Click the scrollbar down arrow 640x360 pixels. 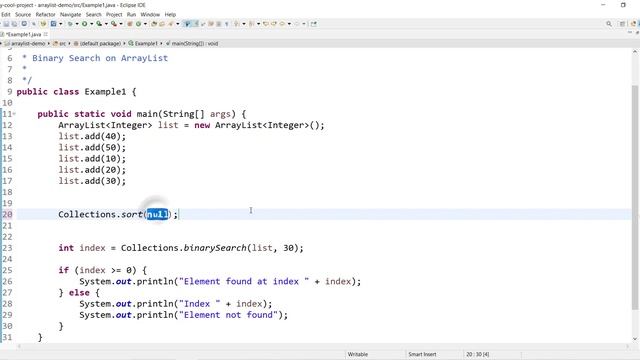[x=635, y=338]
